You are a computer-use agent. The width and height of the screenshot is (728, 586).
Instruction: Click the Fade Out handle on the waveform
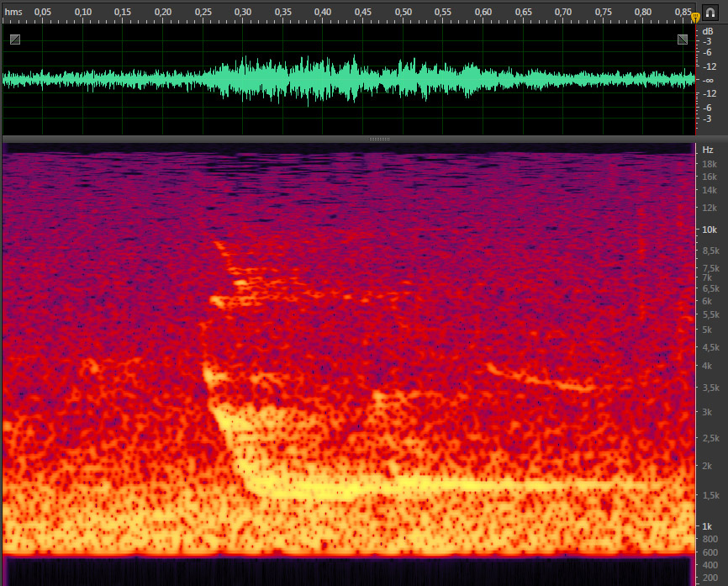coord(683,40)
